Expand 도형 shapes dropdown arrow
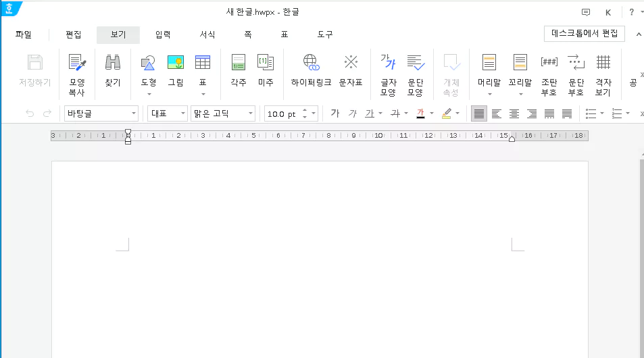 (x=149, y=95)
